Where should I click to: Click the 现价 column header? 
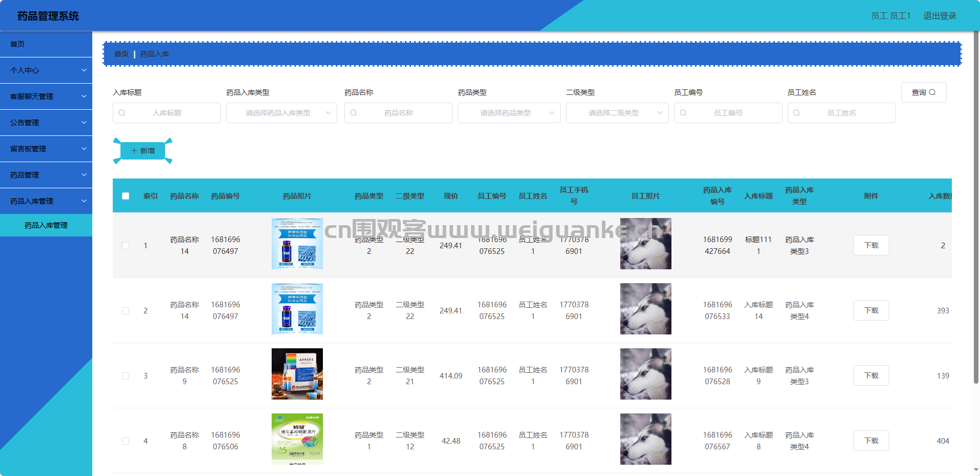click(451, 196)
